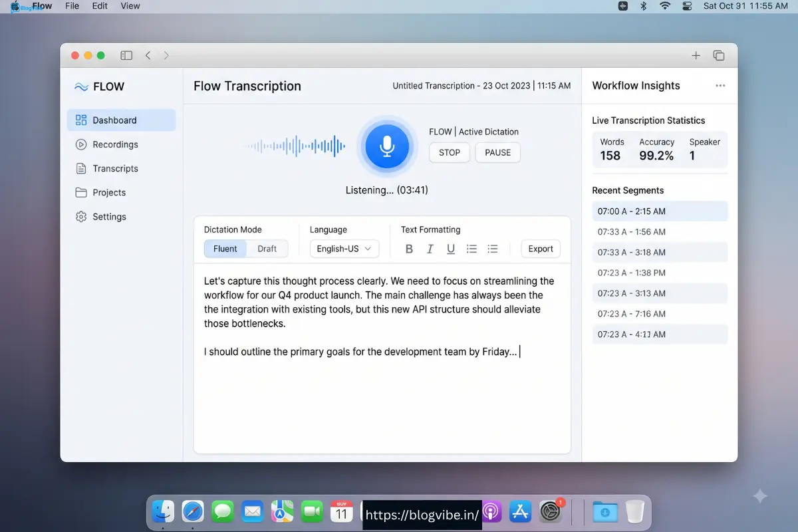The width and height of the screenshot is (798, 532).
Task: Click the PAUSE dictation button
Action: tap(498, 152)
